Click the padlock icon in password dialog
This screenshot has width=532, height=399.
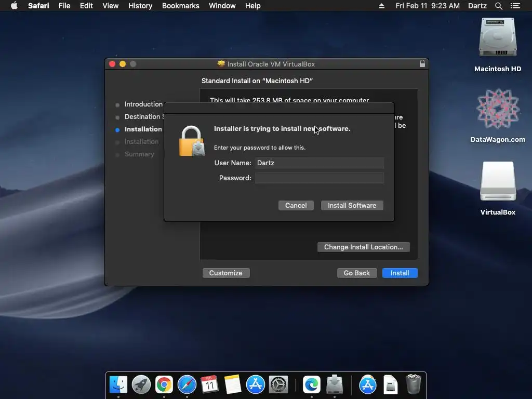192,141
